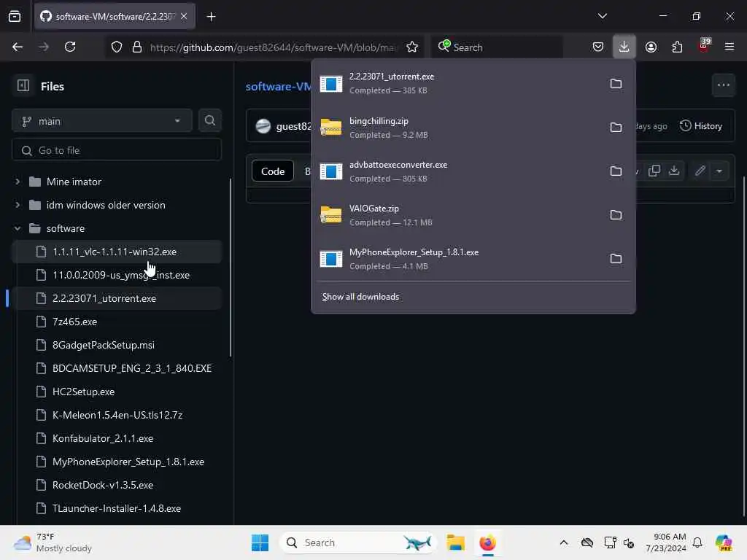Viewport: 747px width, 560px height.
Task: Expand the Mine imator folder
Action: tap(18, 182)
